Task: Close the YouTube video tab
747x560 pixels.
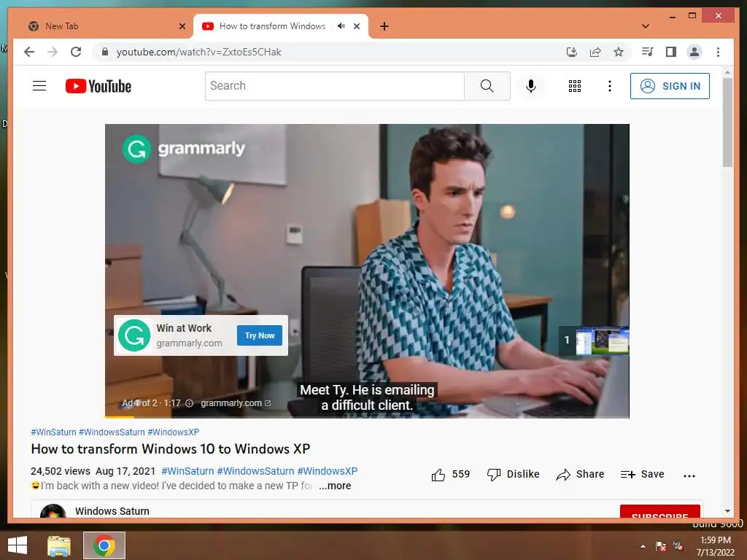Action: pyautogui.click(x=356, y=26)
